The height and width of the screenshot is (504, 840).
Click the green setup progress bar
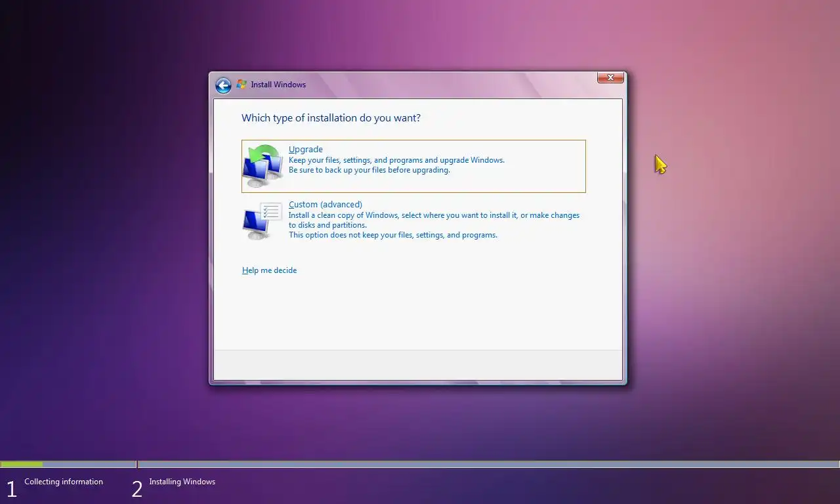click(22, 464)
